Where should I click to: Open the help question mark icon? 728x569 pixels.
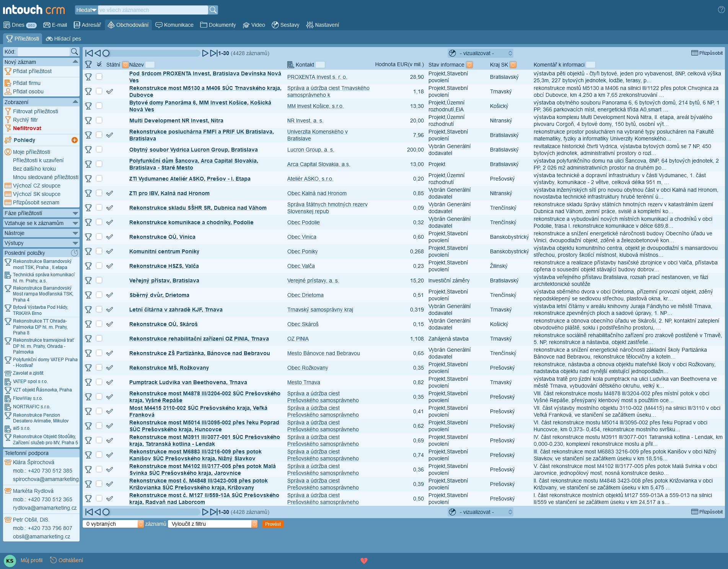721,10
